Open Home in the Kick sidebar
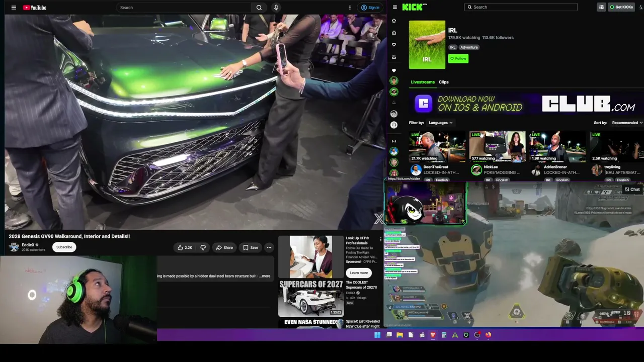This screenshot has width=644, height=362. 394,21
